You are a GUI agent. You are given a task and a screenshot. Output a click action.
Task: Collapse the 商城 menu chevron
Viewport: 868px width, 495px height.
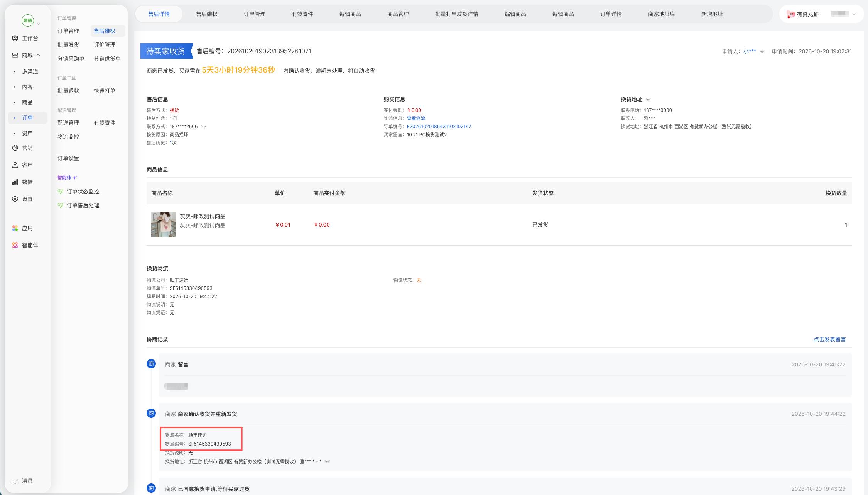tap(38, 55)
